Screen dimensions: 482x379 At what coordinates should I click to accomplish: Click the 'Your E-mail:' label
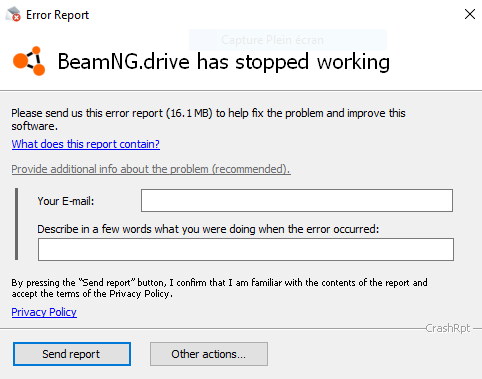point(66,201)
